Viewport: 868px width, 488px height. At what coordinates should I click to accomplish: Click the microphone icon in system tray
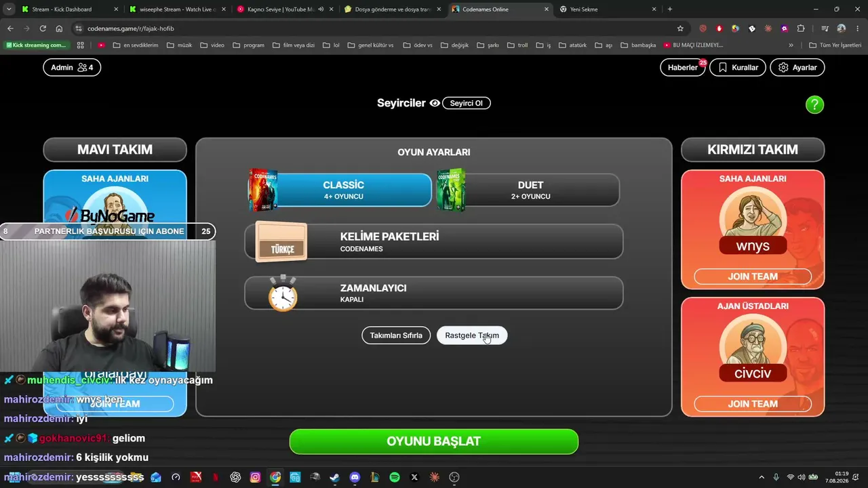(776, 477)
